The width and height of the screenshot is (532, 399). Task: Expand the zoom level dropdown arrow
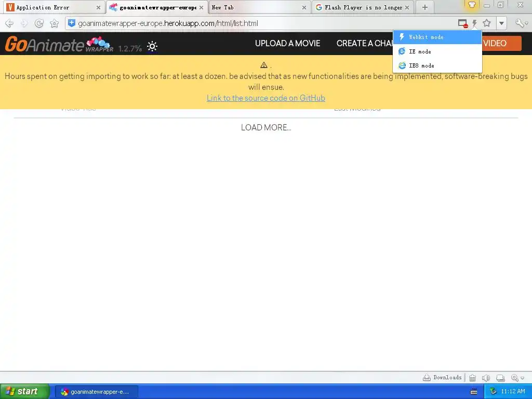522,378
